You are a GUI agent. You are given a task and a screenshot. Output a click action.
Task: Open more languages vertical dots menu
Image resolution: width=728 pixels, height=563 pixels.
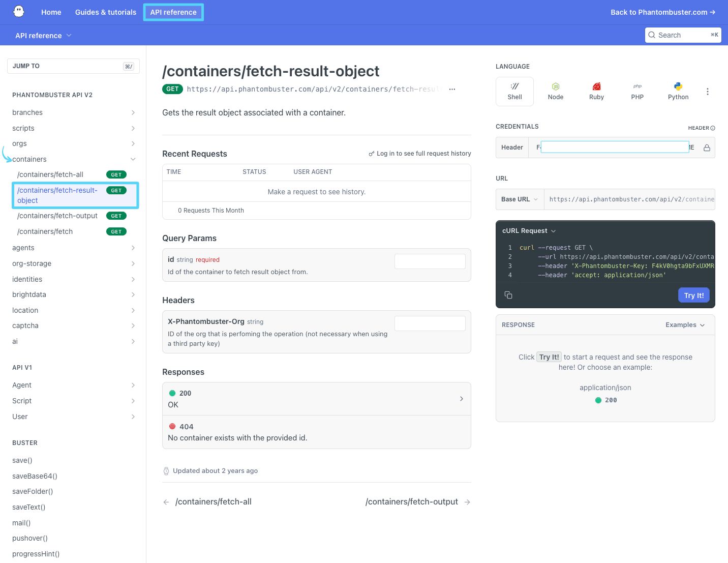point(708,92)
